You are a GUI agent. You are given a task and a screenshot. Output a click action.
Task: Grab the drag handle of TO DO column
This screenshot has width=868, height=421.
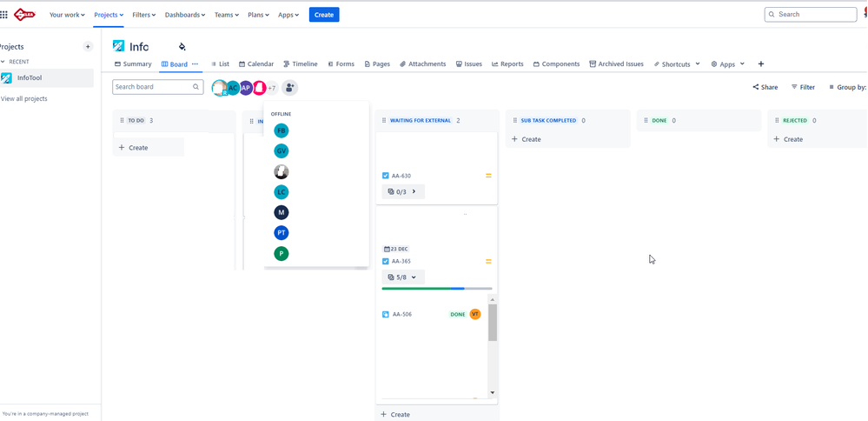[122, 120]
